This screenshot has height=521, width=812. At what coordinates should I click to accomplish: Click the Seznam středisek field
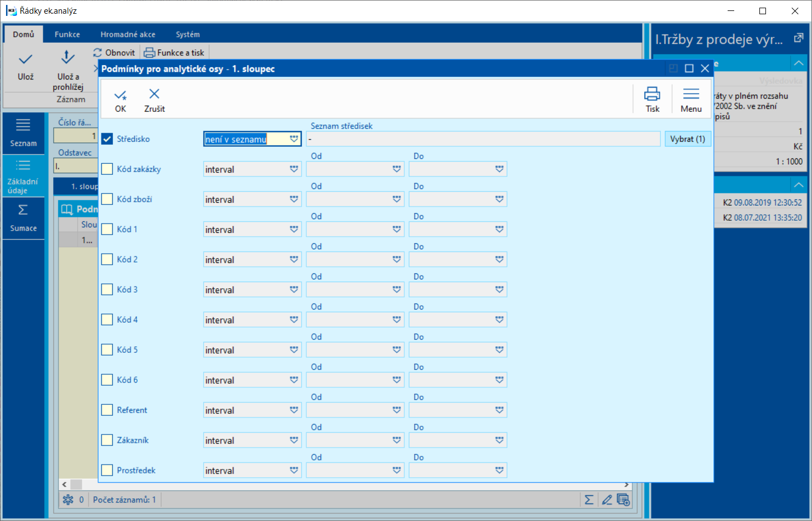pos(483,139)
